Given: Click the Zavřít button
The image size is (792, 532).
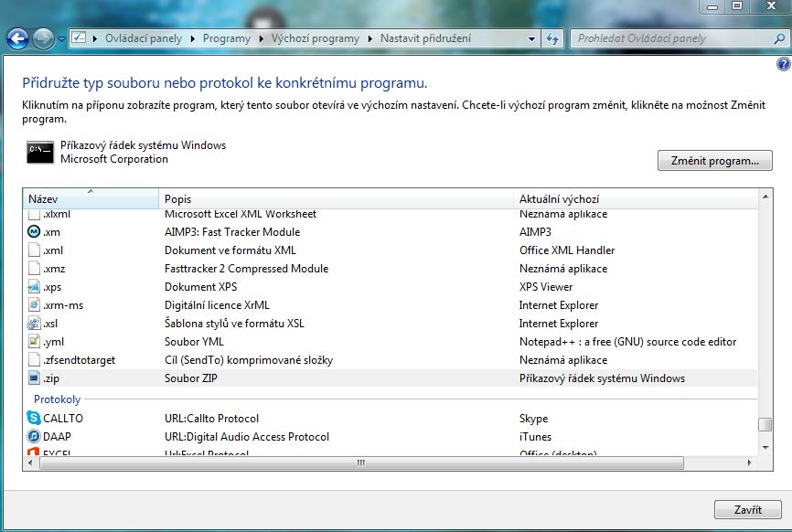Looking at the screenshot, I should click(747, 510).
